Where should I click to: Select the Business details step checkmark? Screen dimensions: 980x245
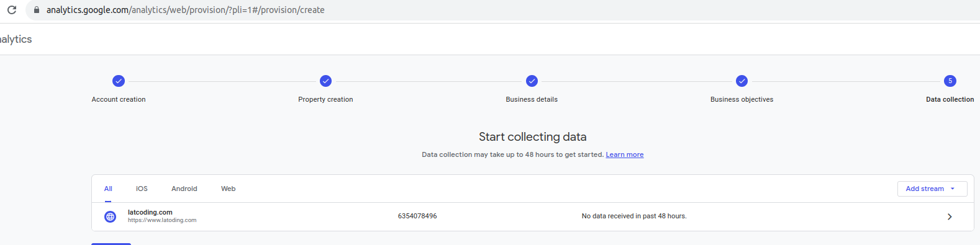pos(532,81)
